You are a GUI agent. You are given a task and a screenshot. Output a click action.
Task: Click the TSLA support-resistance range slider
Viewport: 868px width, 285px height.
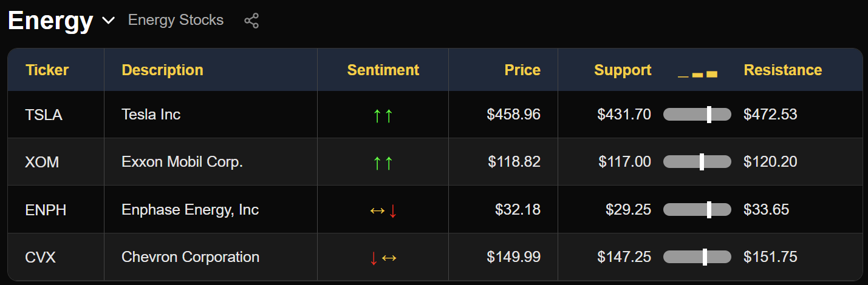pos(697,114)
